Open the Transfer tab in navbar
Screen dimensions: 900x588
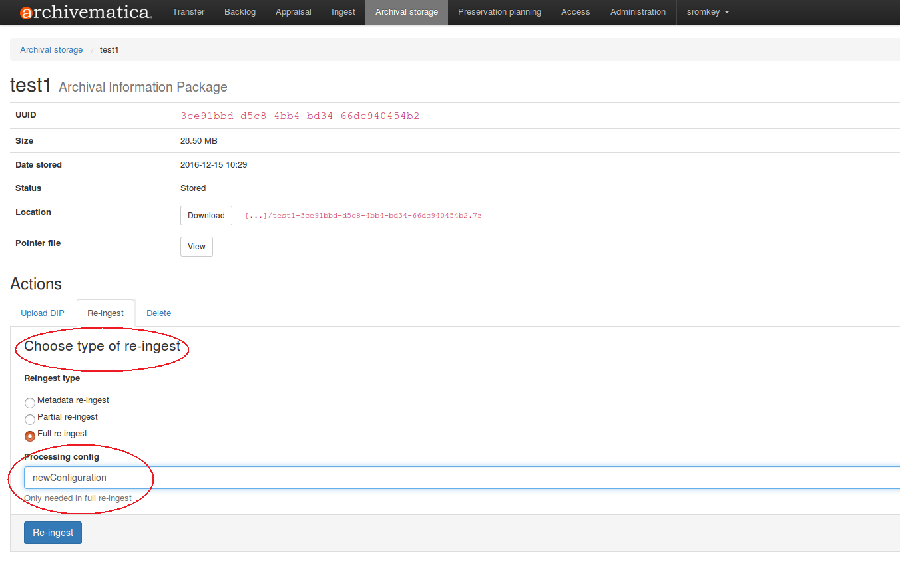tap(188, 12)
